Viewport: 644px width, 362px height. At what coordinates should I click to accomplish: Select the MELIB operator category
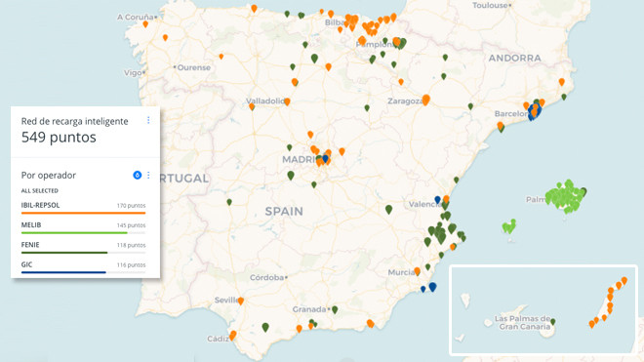83,227
